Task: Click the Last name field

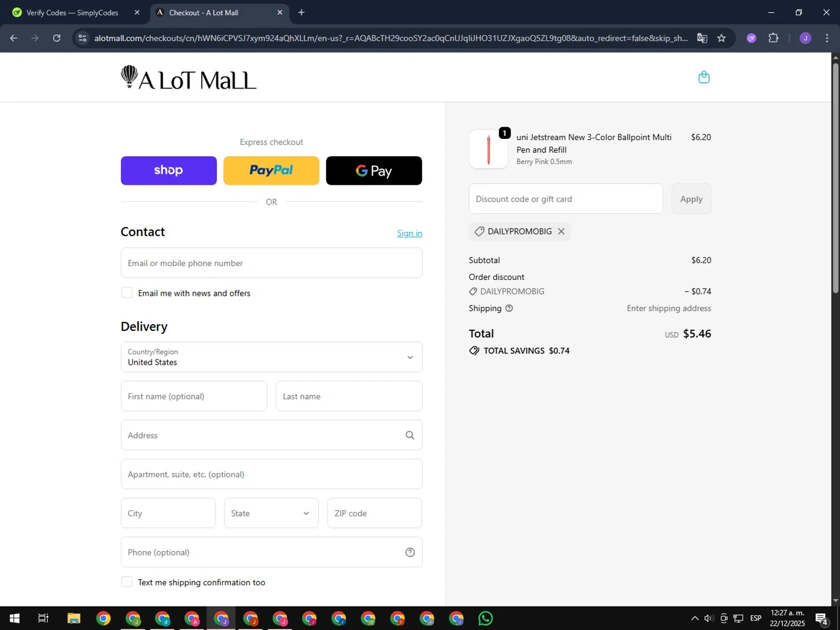Action: click(x=349, y=396)
